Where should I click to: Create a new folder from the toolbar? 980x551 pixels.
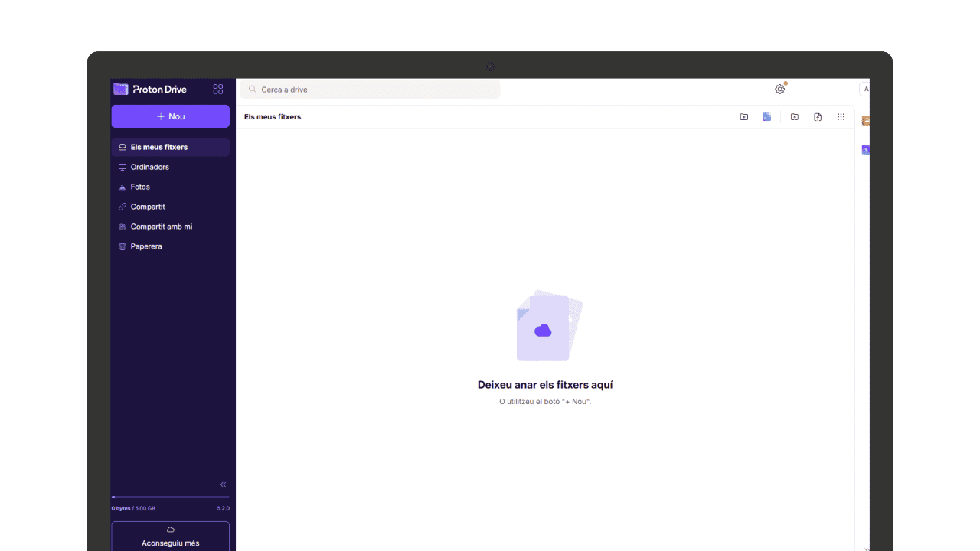click(743, 117)
